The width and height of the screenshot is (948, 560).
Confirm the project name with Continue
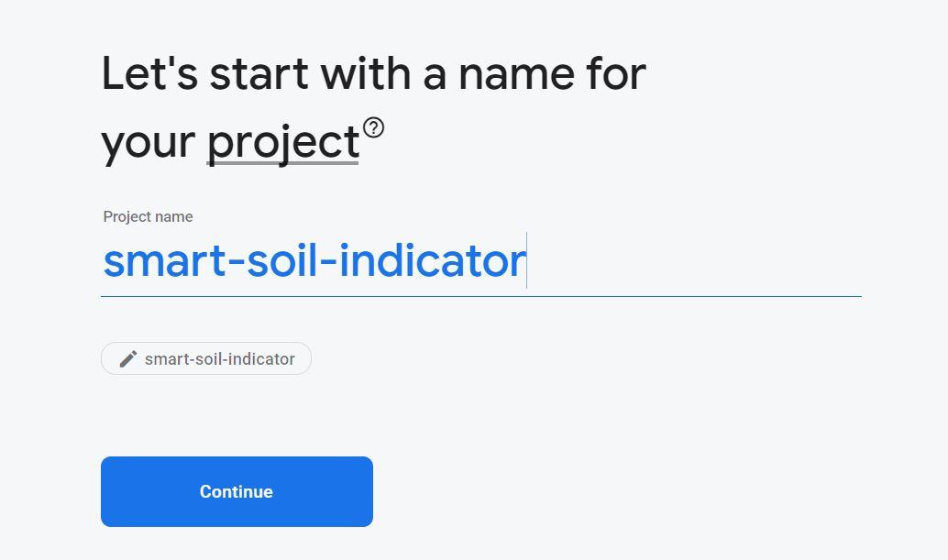click(237, 491)
